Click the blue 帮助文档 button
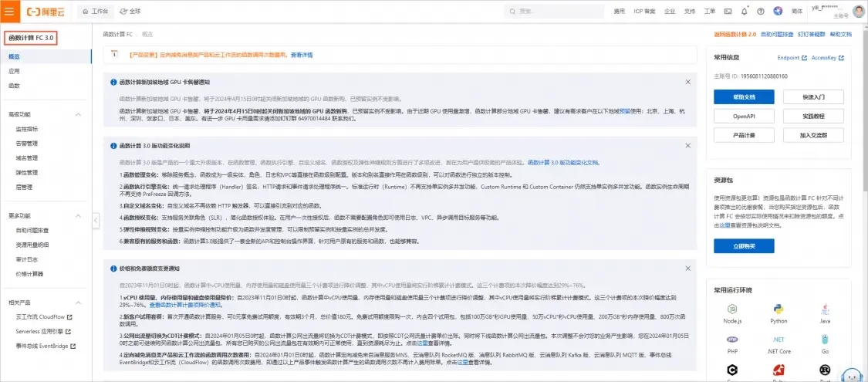868x382 pixels. tap(744, 97)
